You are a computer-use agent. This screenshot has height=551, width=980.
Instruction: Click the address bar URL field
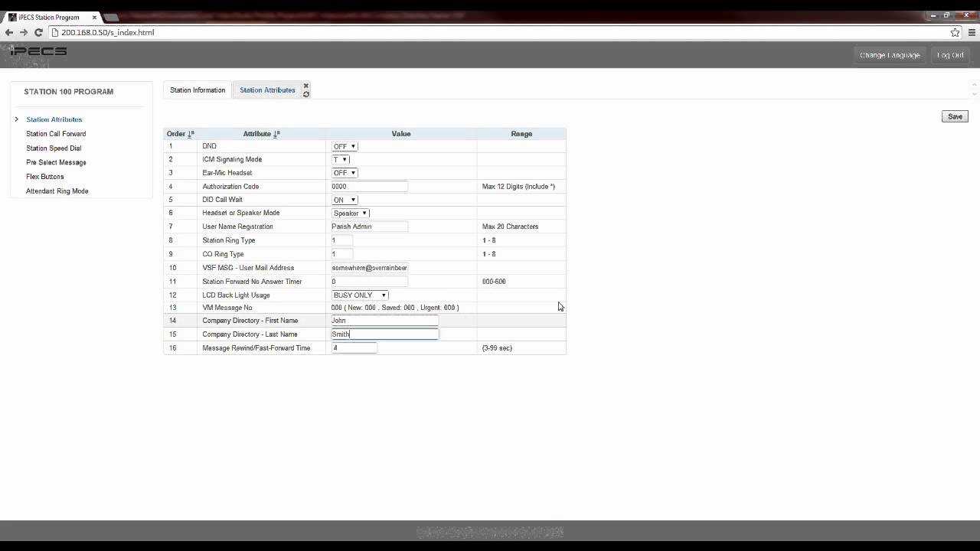498,32
